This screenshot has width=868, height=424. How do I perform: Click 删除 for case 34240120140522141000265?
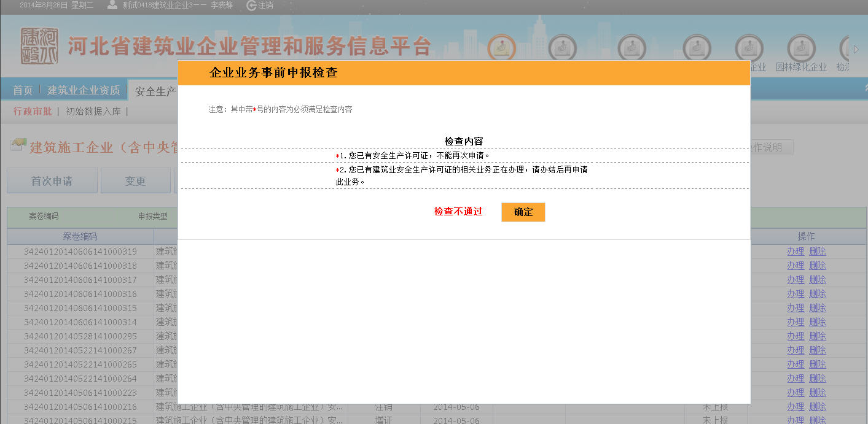coord(818,364)
